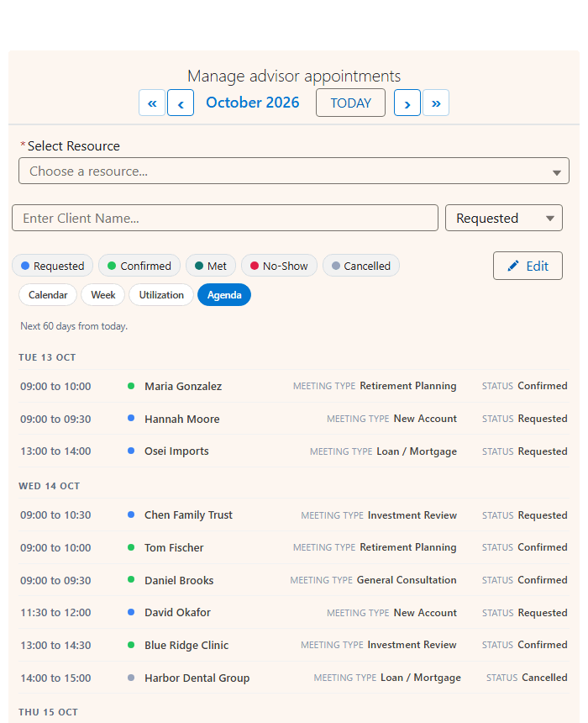The height and width of the screenshot is (723, 588).
Task: Switch to Week view tab
Action: point(102,295)
